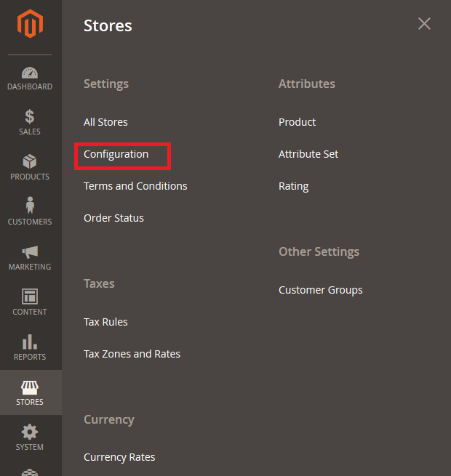
Task: Open the Products box icon
Action: 30,161
